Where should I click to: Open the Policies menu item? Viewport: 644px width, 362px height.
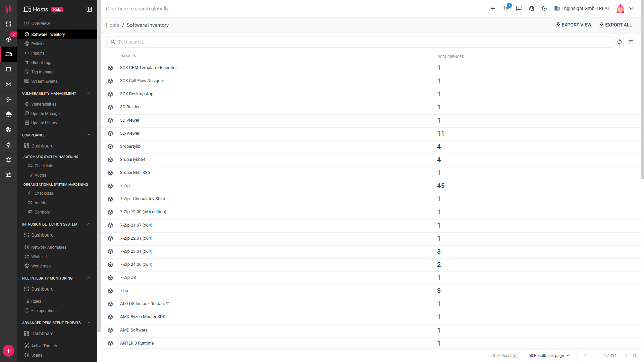pyautogui.click(x=38, y=44)
